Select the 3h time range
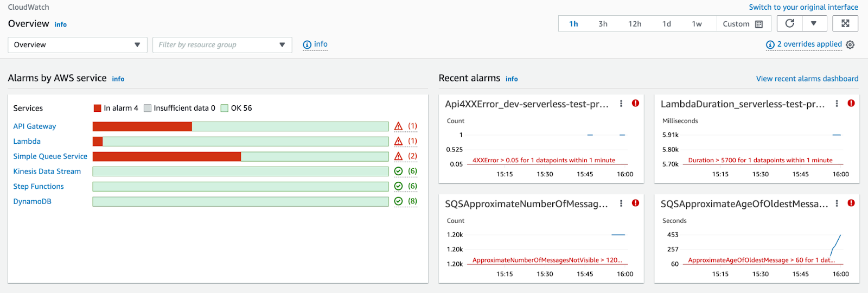Viewport: 868px width, 293px height. coord(603,24)
